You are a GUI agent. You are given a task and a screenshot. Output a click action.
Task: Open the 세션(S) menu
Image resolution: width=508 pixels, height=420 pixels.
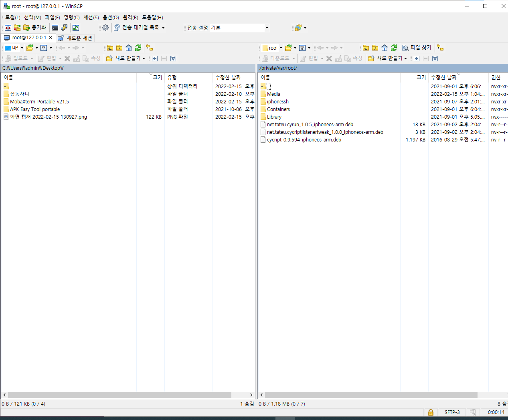[91, 17]
